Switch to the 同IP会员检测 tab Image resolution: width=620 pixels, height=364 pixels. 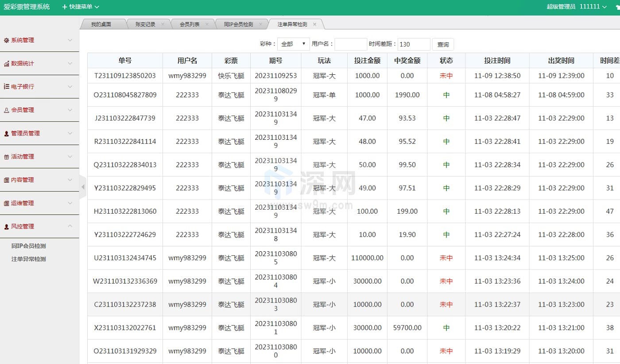click(x=238, y=24)
